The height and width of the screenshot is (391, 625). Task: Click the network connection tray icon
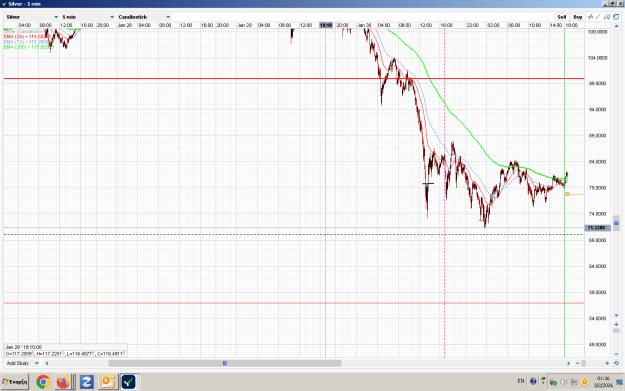pyautogui.click(x=574, y=382)
